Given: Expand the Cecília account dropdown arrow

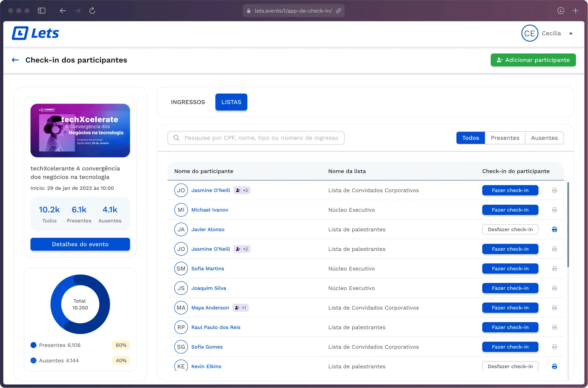Looking at the screenshot, I should [571, 34].
